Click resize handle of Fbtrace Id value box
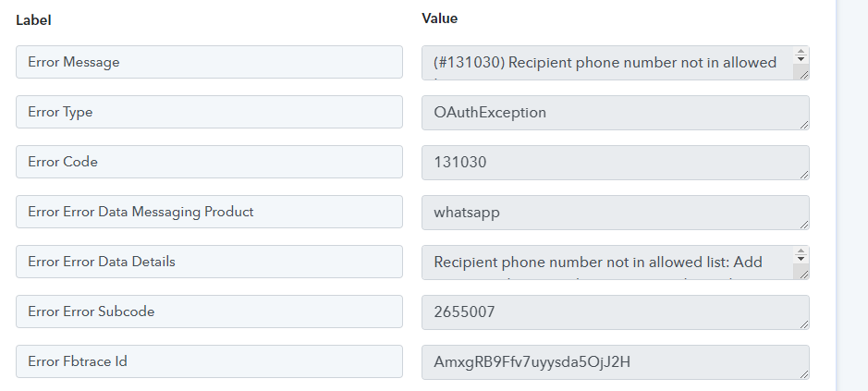The image size is (868, 391). coord(804,374)
